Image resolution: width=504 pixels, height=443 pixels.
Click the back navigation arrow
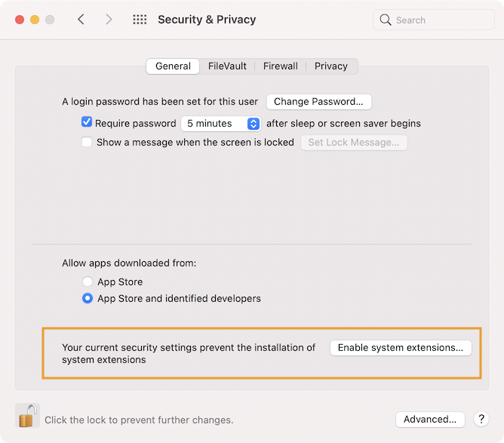coord(81,20)
